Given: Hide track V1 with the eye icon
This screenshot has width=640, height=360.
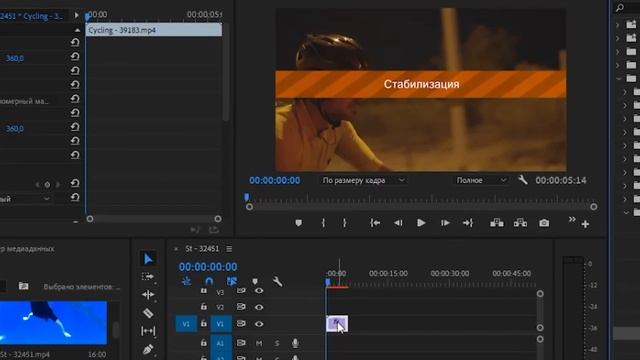Looking at the screenshot, I should click(x=259, y=324).
